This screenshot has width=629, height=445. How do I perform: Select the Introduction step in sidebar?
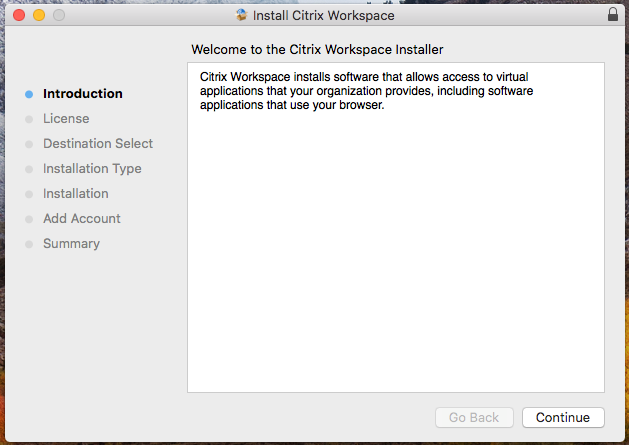pyautogui.click(x=83, y=93)
